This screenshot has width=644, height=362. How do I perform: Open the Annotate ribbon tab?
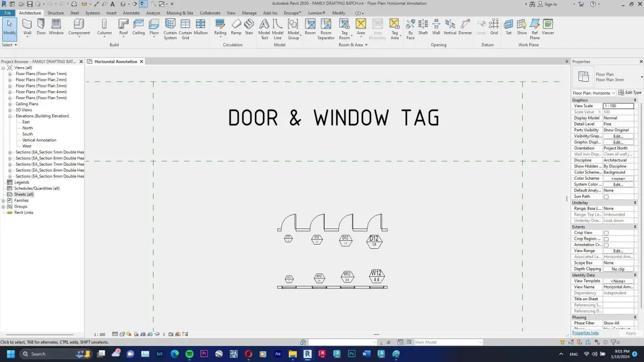point(131,13)
